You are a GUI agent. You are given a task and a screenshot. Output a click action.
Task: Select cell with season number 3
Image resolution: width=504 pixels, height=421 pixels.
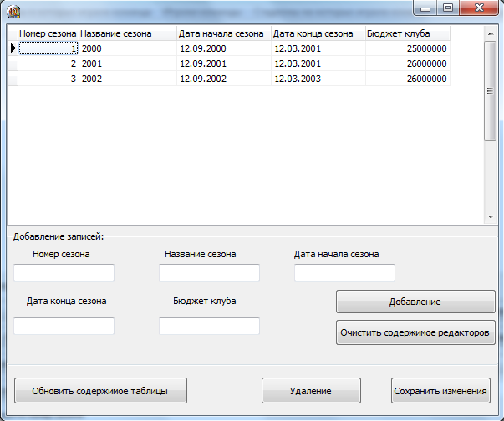[48, 79]
